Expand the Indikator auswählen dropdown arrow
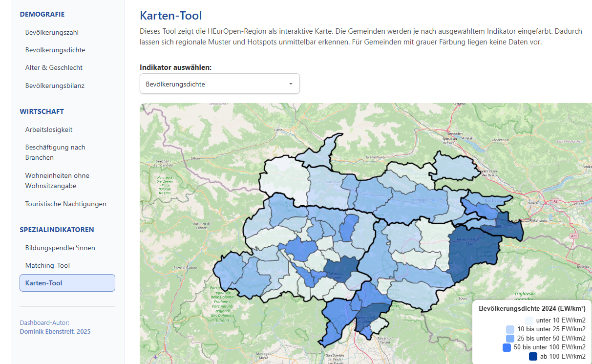The width and height of the screenshot is (592, 364). click(x=291, y=84)
